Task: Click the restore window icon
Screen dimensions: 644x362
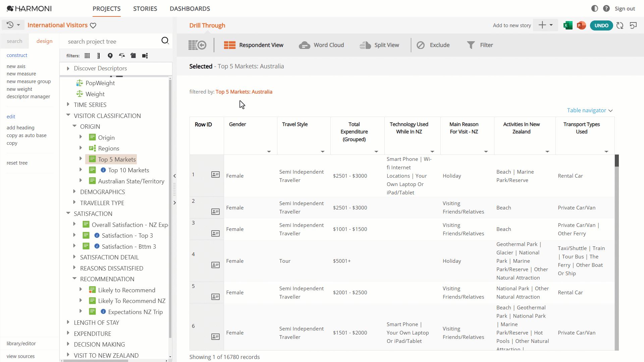Action: click(633, 25)
